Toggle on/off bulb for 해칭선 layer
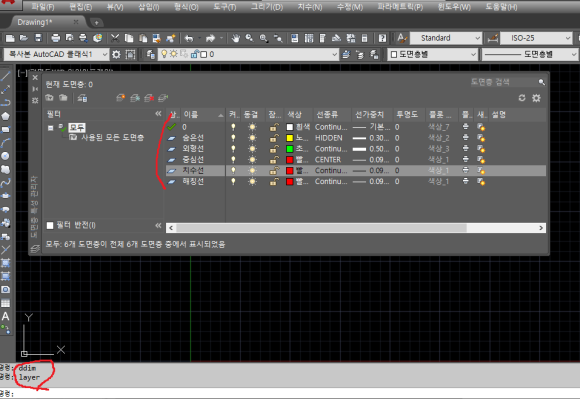The image size is (580, 399). [233, 182]
